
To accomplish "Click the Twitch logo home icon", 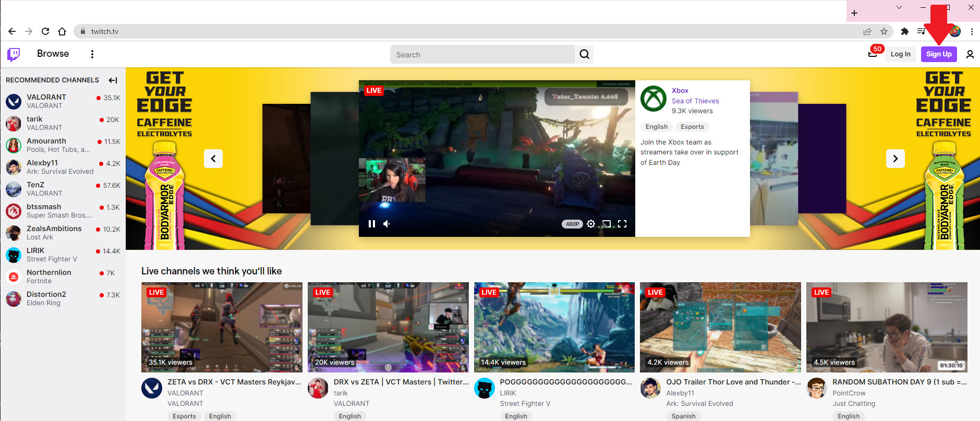I will click(14, 54).
